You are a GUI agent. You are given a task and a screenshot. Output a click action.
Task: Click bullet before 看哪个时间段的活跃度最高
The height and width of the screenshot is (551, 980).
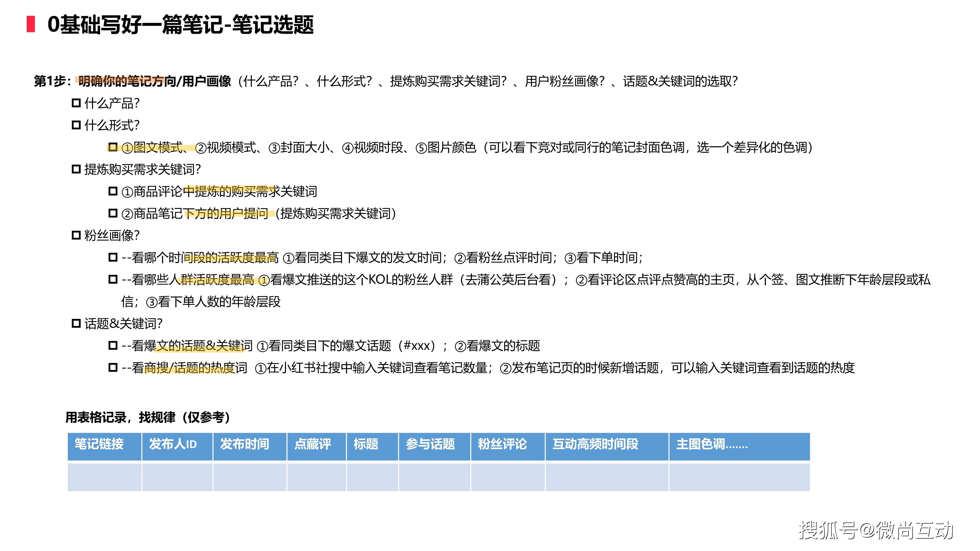coord(113,257)
